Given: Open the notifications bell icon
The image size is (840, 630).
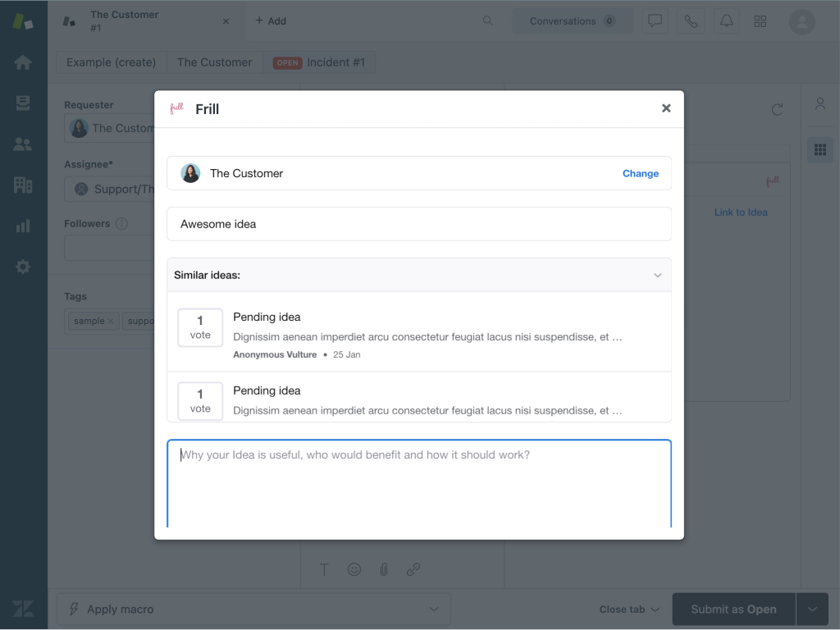Looking at the screenshot, I should pyautogui.click(x=726, y=21).
